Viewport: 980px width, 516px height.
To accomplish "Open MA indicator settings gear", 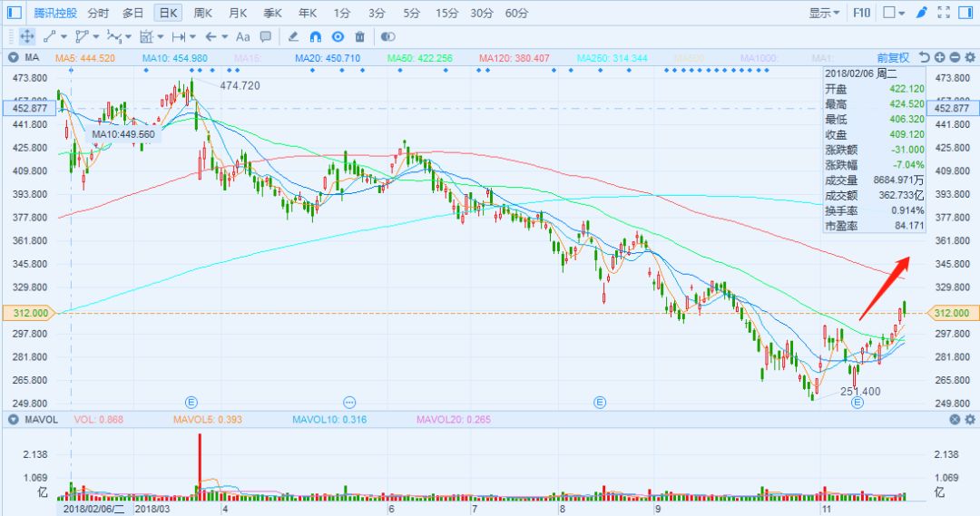I will point(970,57).
